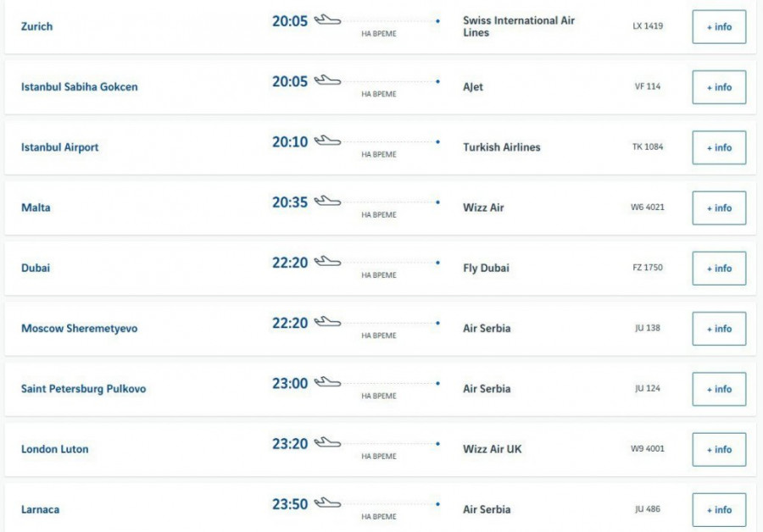Show more info for Wizz Air W6 4021

click(x=719, y=208)
